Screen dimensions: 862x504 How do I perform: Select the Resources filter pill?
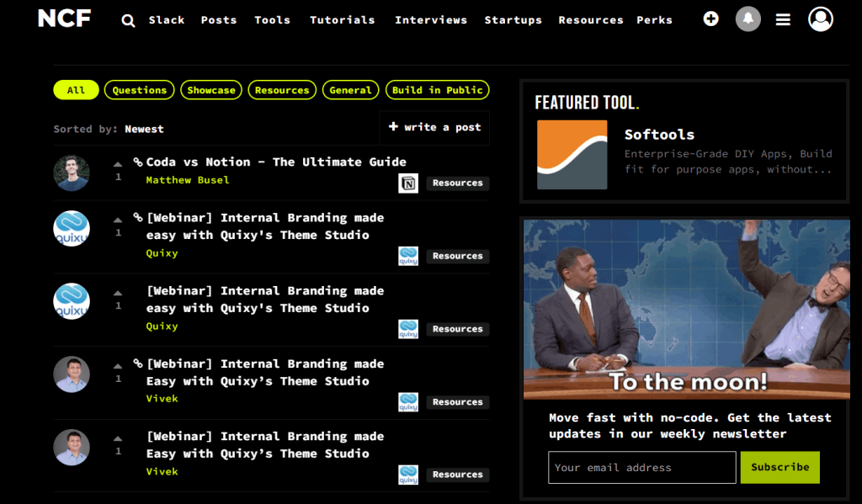282,90
